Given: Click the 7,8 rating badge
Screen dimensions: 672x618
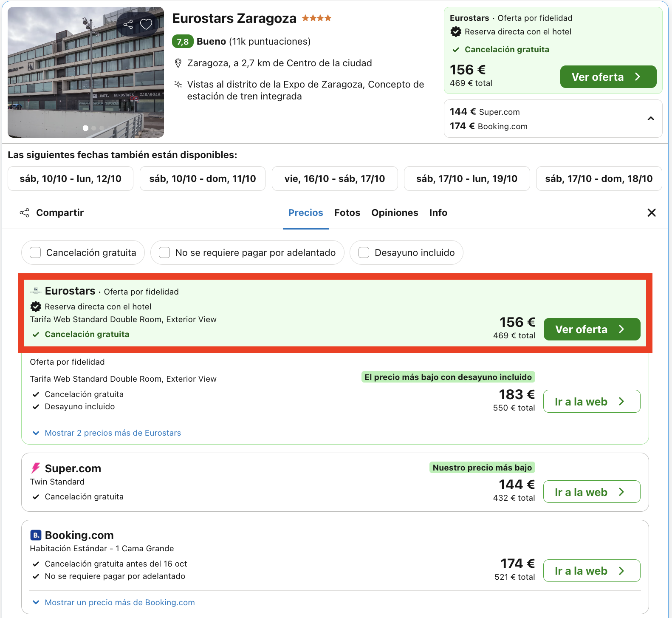Looking at the screenshot, I should pyautogui.click(x=183, y=42).
